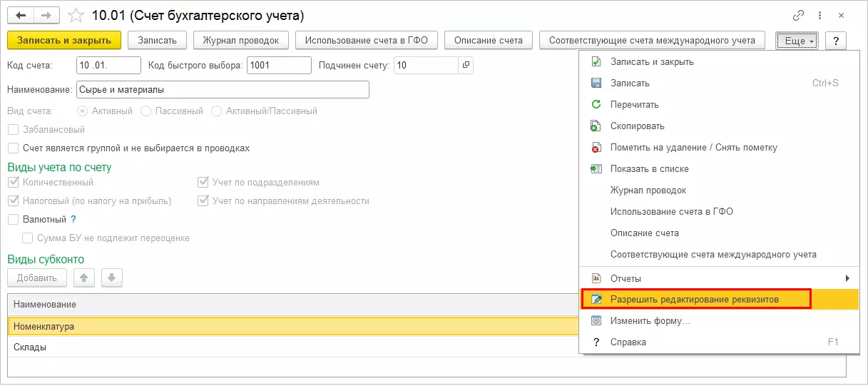Viewport: 868px width, 386px height.
Task: Expand the Отчеты submenu arrow
Action: click(847, 278)
